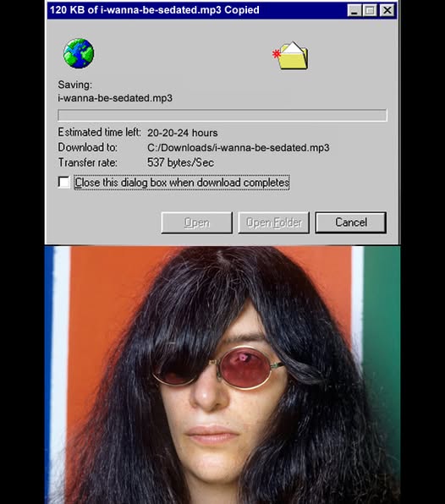Click the '20-20-24 hours' estimated time value
Screen dimensions: 445x504
(x=182, y=133)
